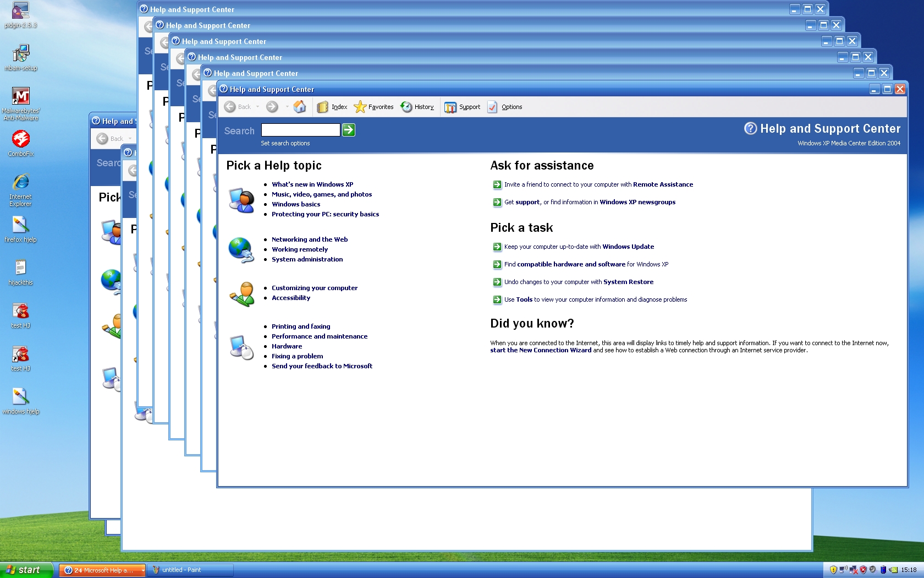The height and width of the screenshot is (578, 924).
Task: Open Support in the Help toolbar
Action: (463, 107)
